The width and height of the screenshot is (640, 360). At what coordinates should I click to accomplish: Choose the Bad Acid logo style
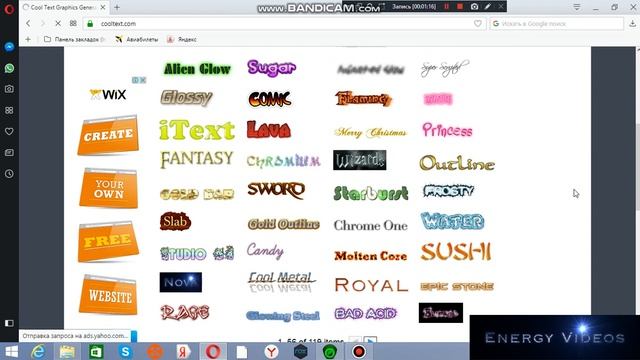click(366, 313)
